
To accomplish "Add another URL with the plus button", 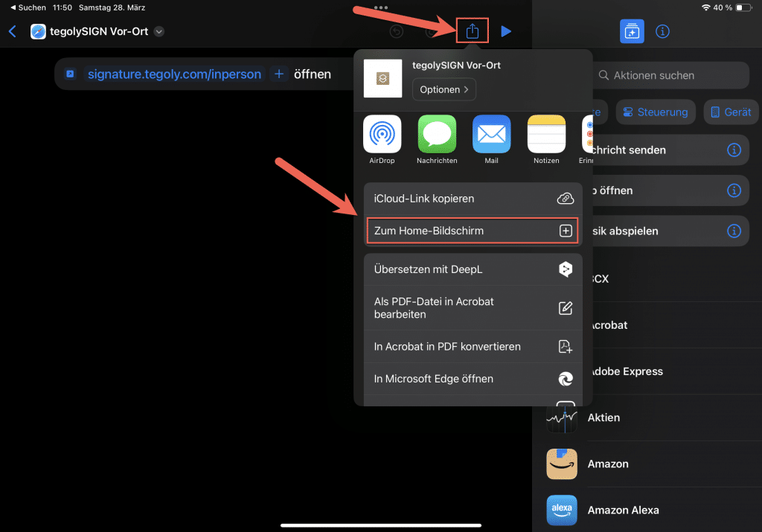I will click(x=279, y=74).
